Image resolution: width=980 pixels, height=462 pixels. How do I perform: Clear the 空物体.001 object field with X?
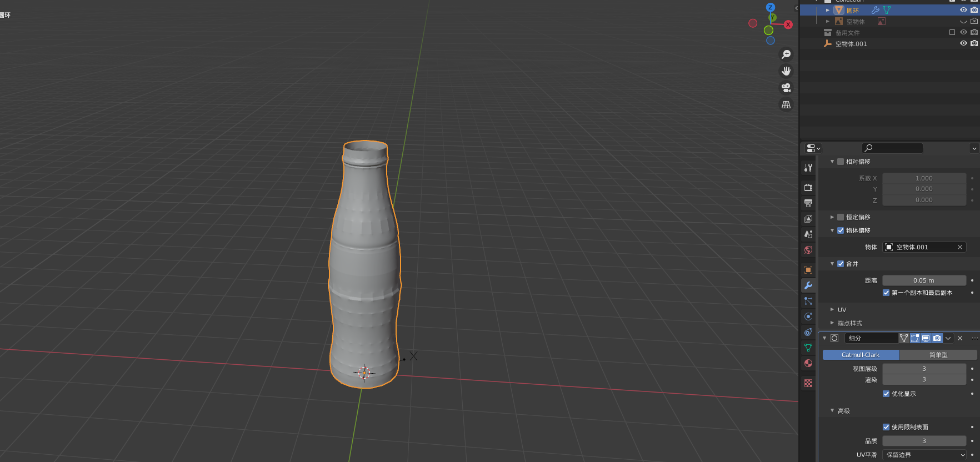click(960, 247)
